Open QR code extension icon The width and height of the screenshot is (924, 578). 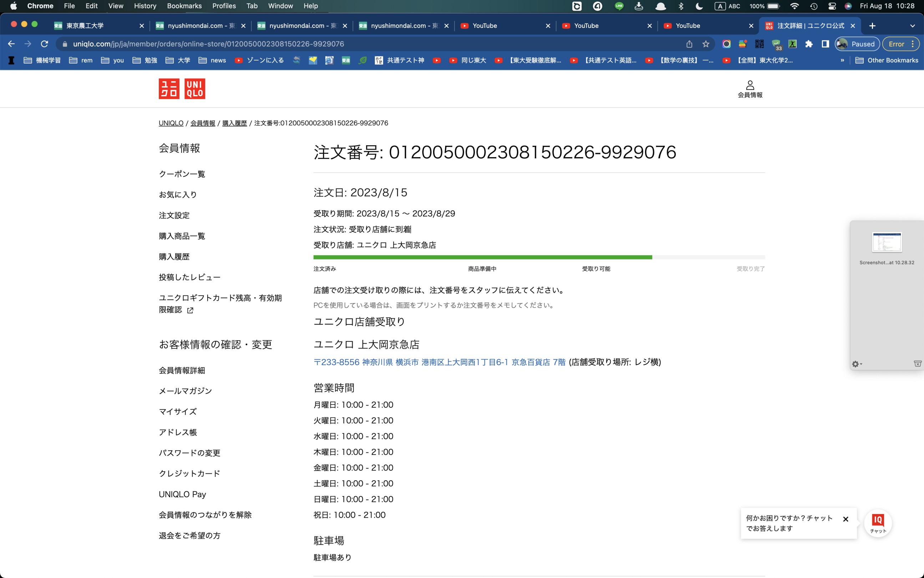(760, 44)
